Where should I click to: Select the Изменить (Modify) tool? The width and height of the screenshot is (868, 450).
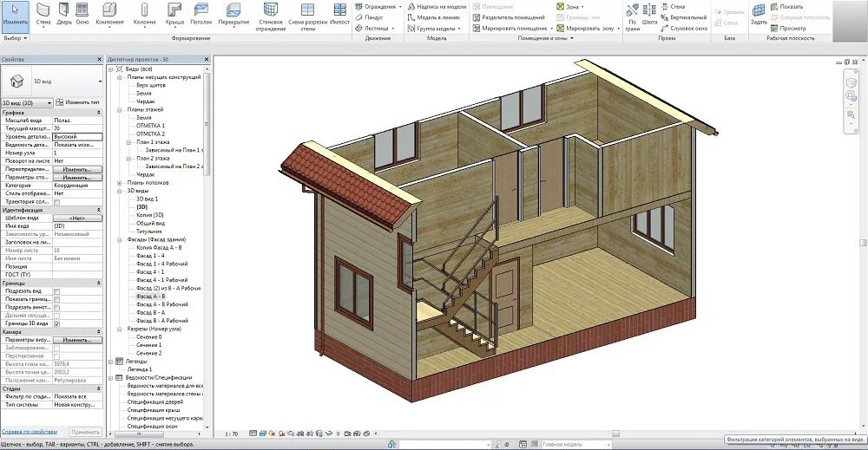pos(15,15)
